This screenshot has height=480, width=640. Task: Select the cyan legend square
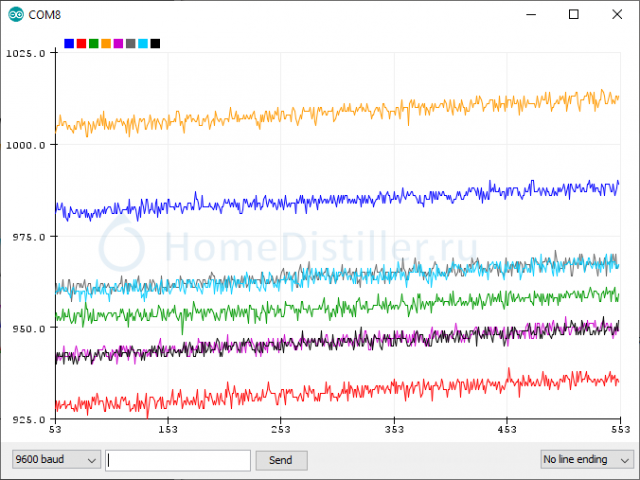tap(143, 43)
